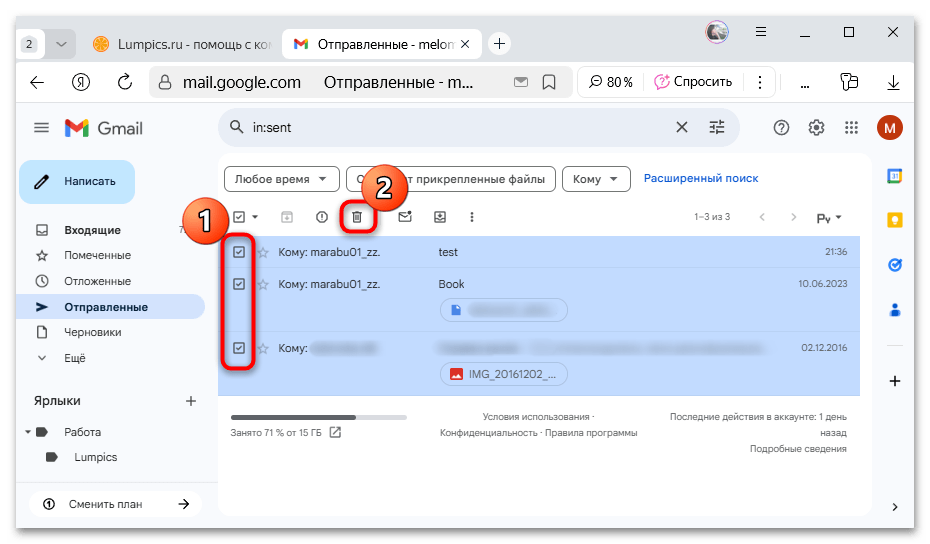Viewport: 930px width, 544px height.
Task: Open the toolbar more options menu
Action: (472, 217)
